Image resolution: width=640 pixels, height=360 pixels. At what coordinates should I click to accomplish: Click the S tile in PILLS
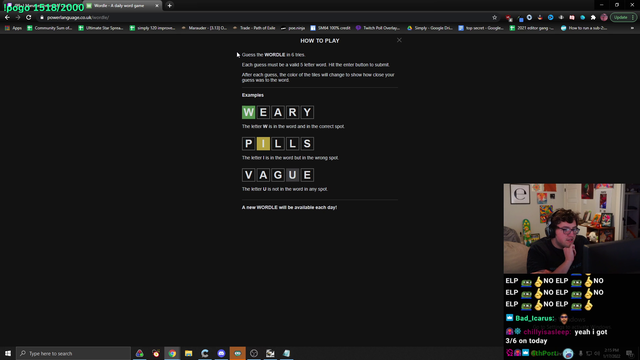tap(307, 144)
